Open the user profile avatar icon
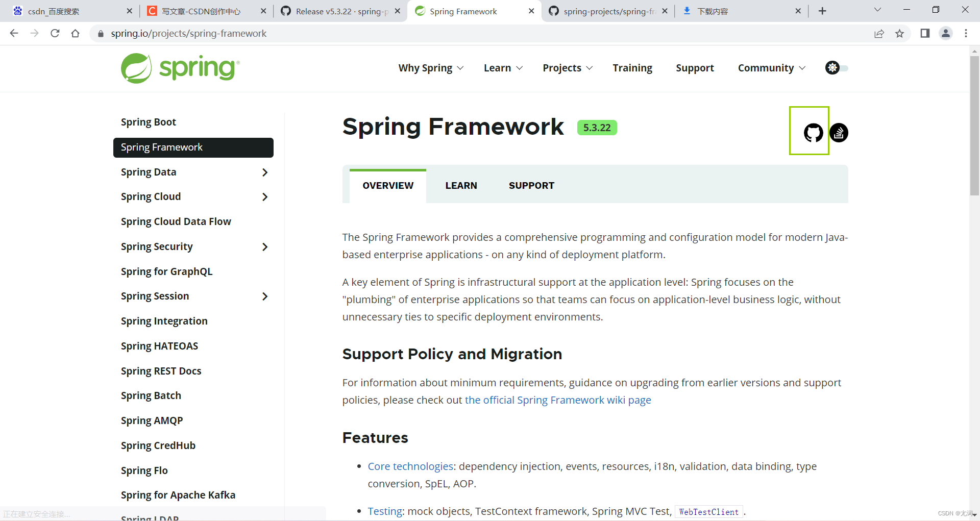Viewport: 980px width, 521px height. coord(946,33)
